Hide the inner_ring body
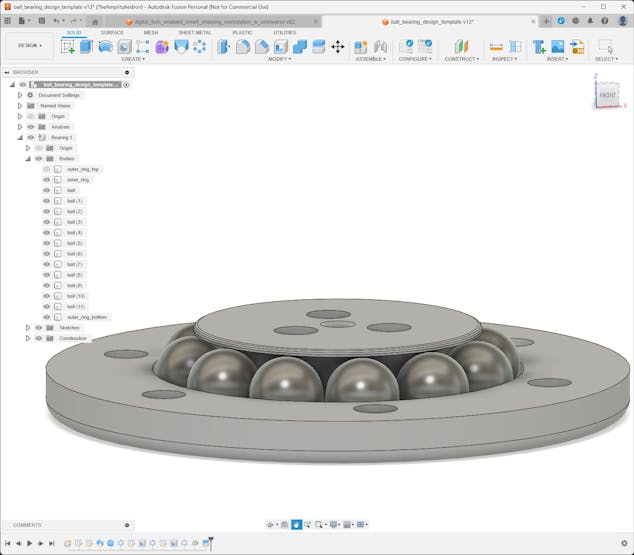Screen dimensions: 634x555 tap(46, 179)
